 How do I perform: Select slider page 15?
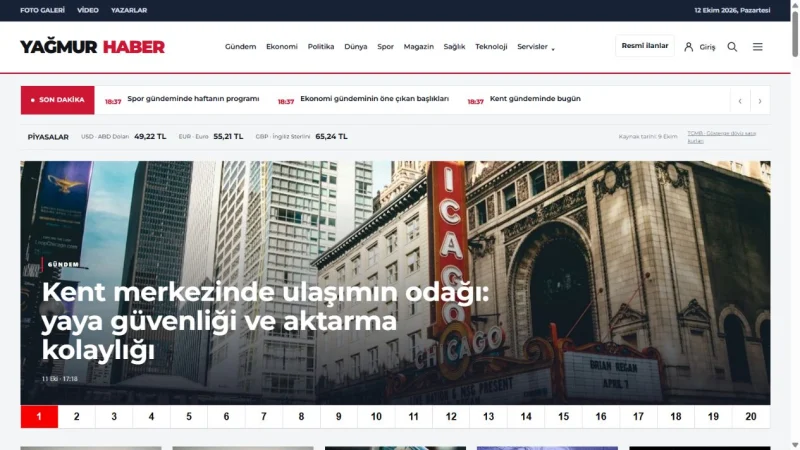[x=563, y=417]
